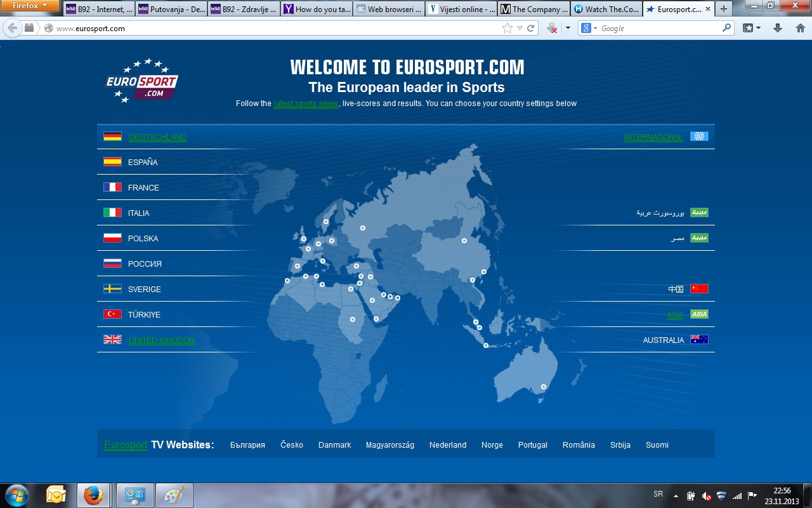
Task: Select the ESPAÑA country link
Action: [x=143, y=163]
